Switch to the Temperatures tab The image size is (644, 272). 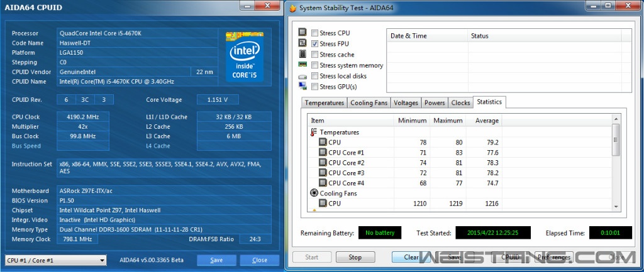point(325,103)
